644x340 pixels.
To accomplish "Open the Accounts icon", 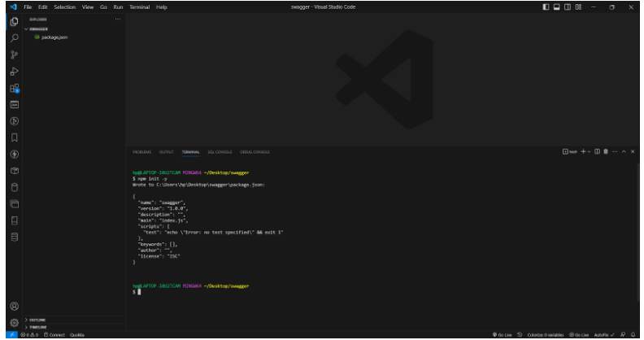I will click(14, 307).
